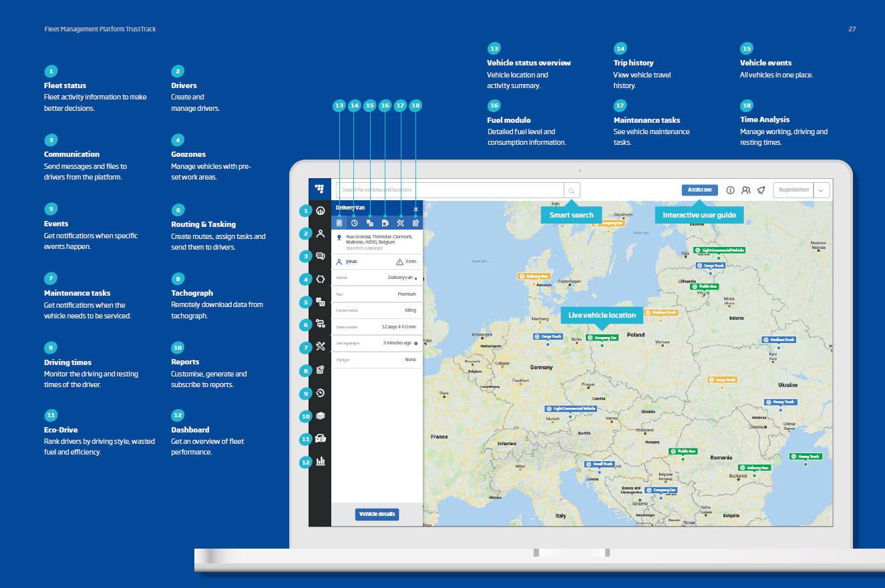Viewport: 885px width, 588px height.
Task: Select yellow Cargo Truck marker in Ukraine
Action: point(723,380)
